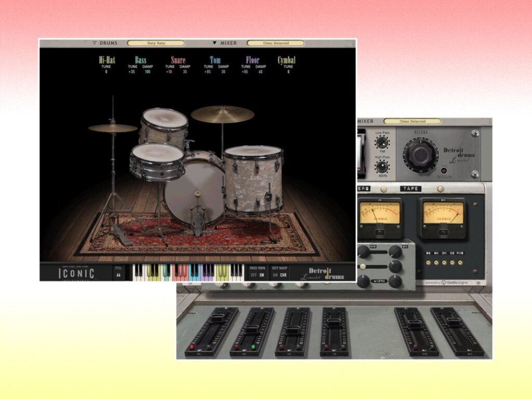Click the hi-hat cymbal on the drum kit
This screenshot has height=399, width=532.
click(x=113, y=128)
